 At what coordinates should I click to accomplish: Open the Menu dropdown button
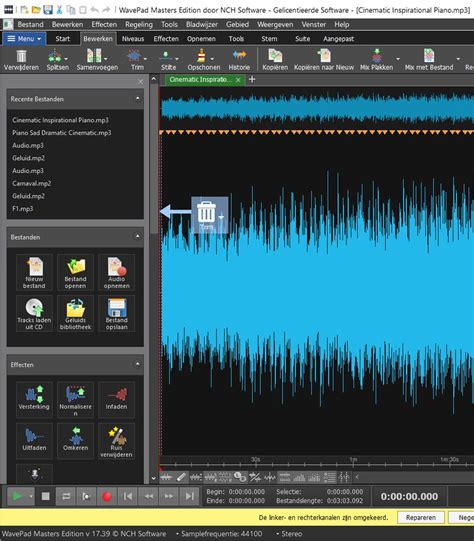click(x=24, y=39)
